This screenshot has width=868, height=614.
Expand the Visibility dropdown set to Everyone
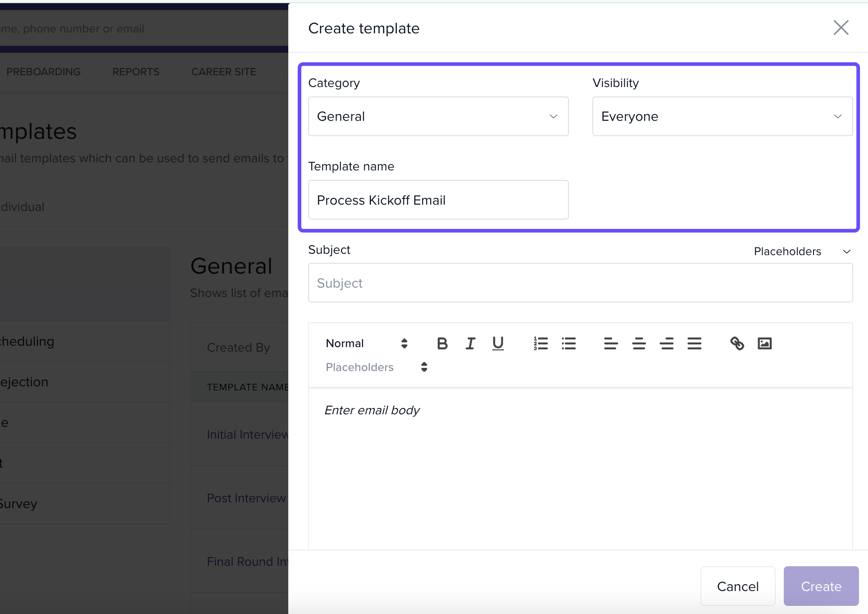722,116
